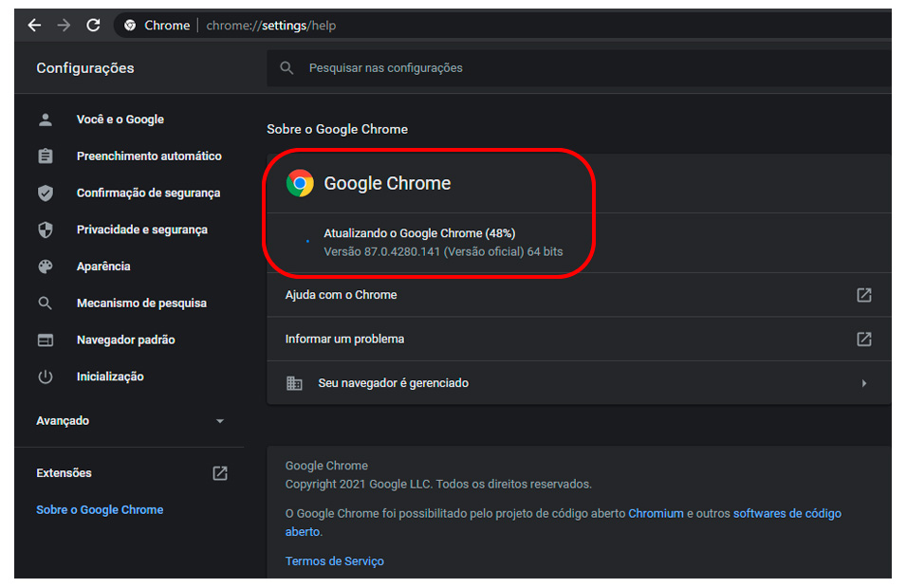Screen dimensions: 906x588
Task: Click the open icon for Ajuda com o Chrome
Action: coord(863,295)
